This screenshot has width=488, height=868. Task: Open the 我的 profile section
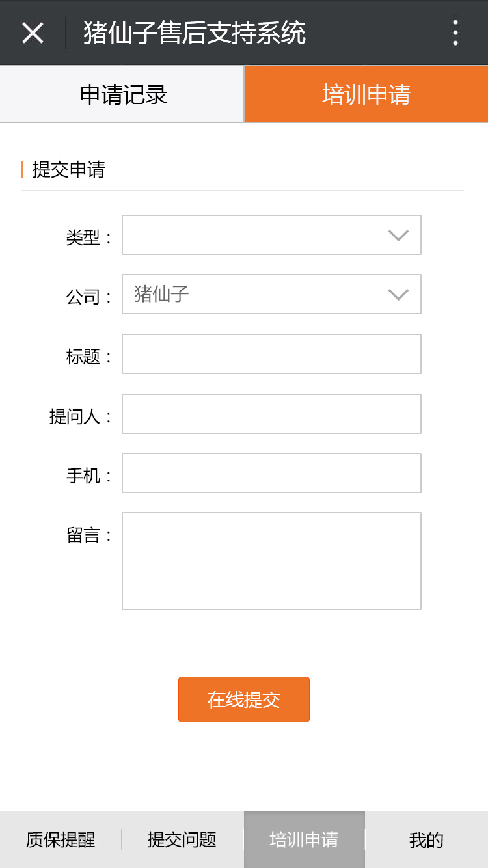[426, 839]
